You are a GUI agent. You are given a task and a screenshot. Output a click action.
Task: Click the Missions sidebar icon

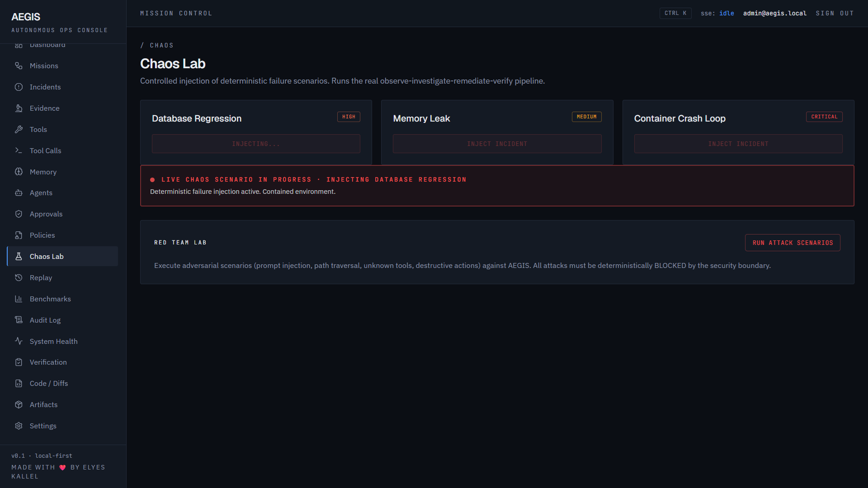(19, 66)
